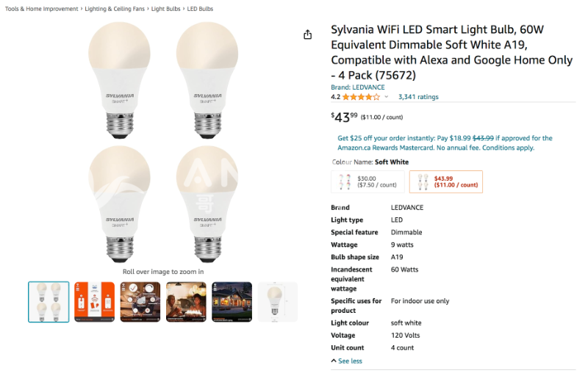Click the 4.2 star rating icons

(360, 97)
